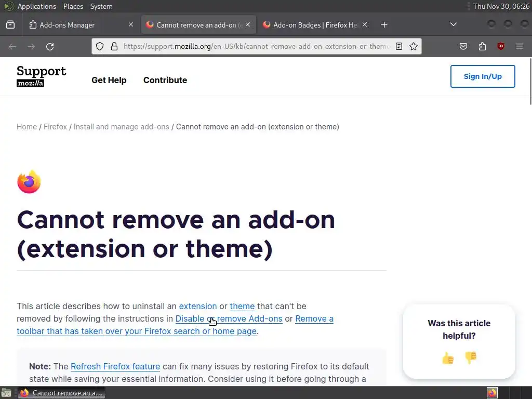Open Install and manage add-ons breadcrumb

click(x=122, y=127)
